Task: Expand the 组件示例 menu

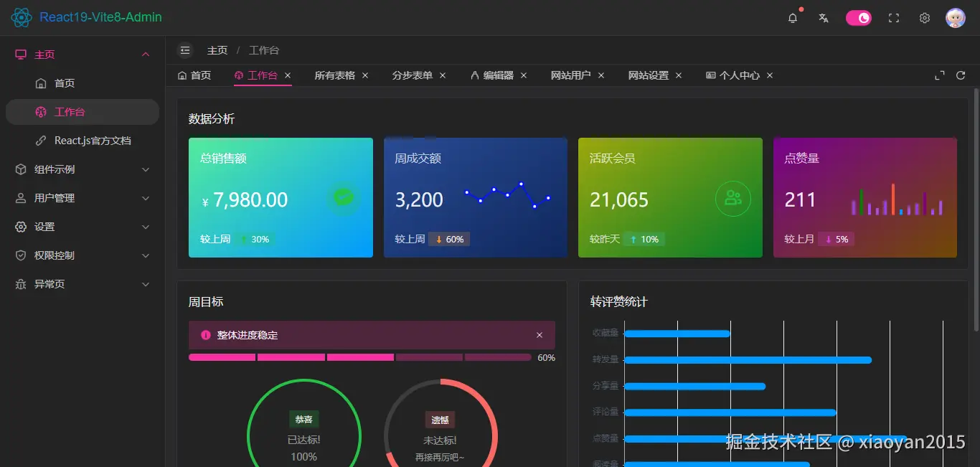Action: click(83, 169)
